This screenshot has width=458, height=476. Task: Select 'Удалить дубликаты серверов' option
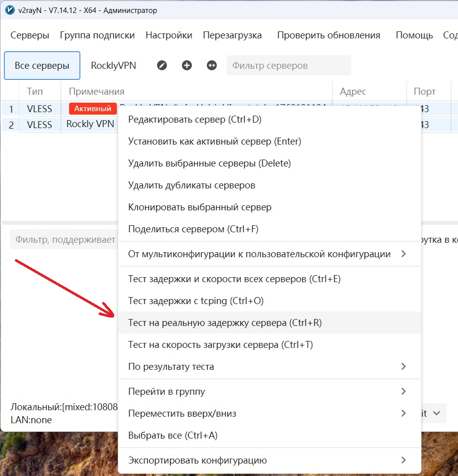coord(191,185)
